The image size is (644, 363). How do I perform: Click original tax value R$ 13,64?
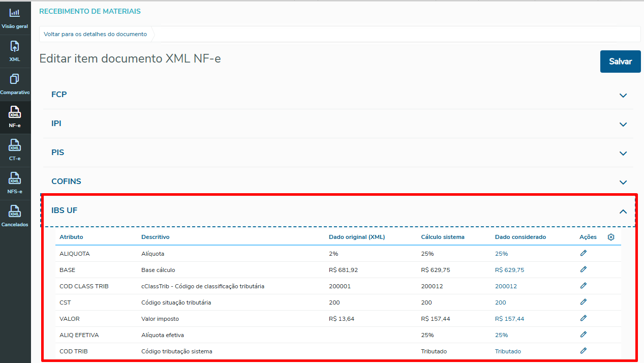[x=342, y=319]
